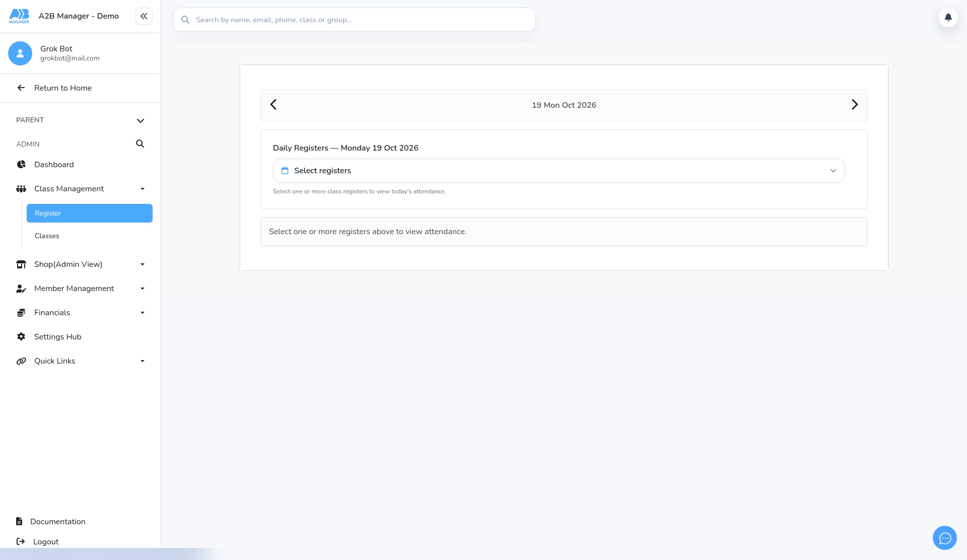Click the Quick Links chain icon
Screen dimensions: 967x560
(x=21, y=361)
